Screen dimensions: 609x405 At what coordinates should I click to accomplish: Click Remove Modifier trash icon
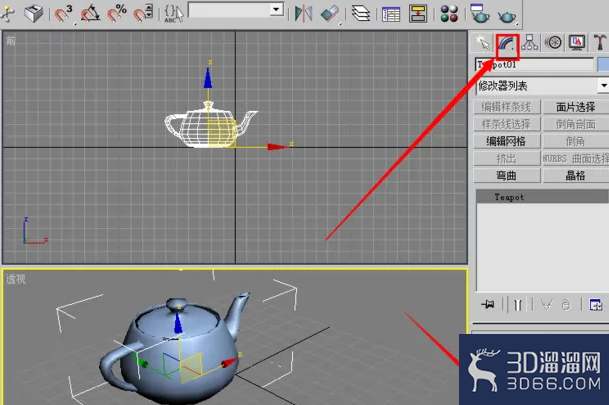[566, 305]
